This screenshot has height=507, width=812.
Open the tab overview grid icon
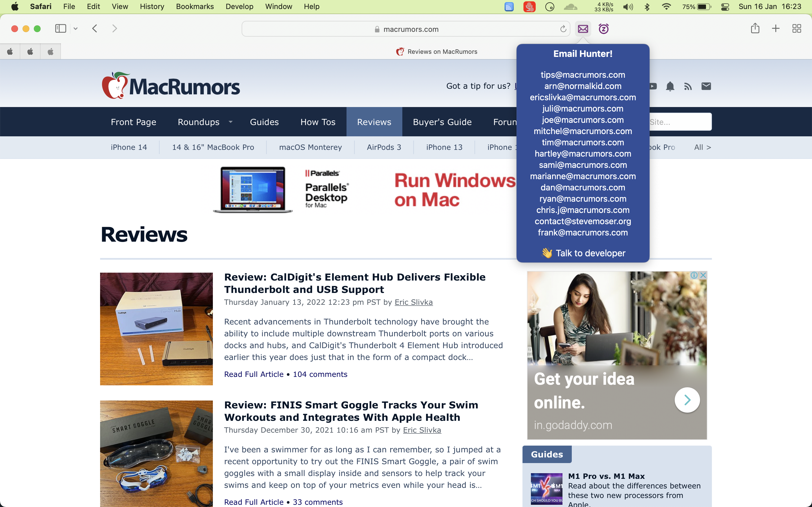pos(797,28)
